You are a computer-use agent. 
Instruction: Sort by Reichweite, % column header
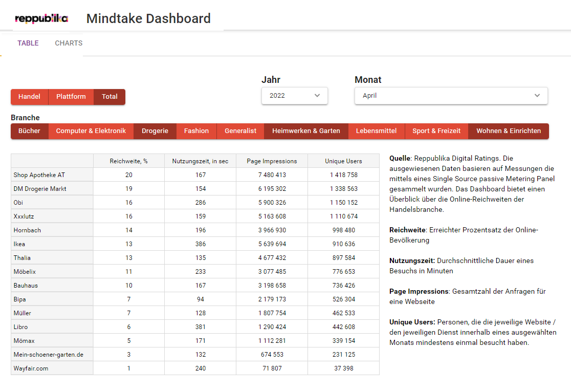(129, 161)
